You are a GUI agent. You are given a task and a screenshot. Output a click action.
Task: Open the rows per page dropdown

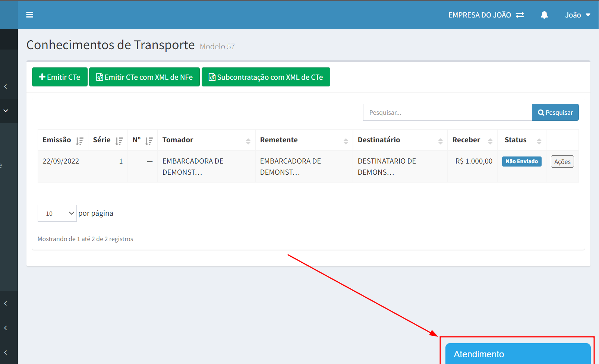[57, 213]
